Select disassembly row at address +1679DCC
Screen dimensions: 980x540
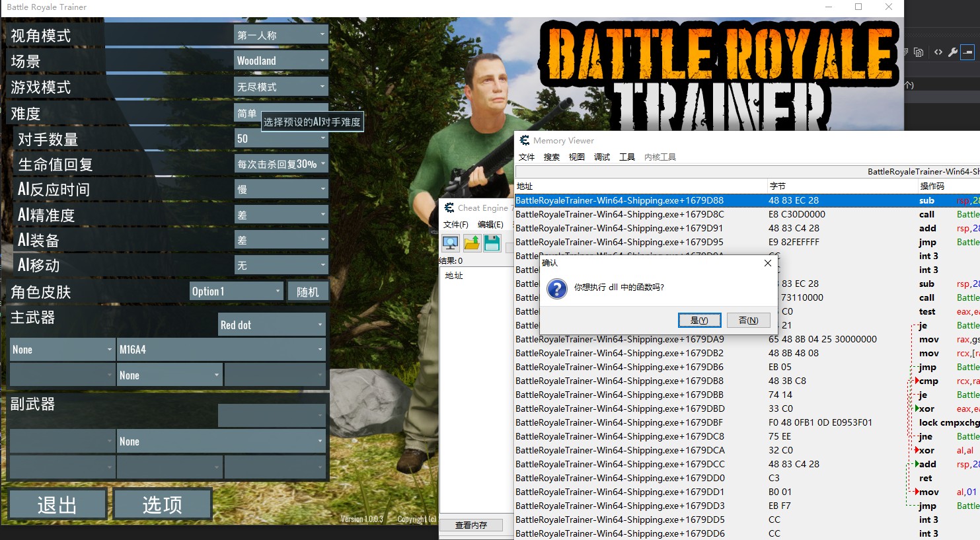point(747,464)
